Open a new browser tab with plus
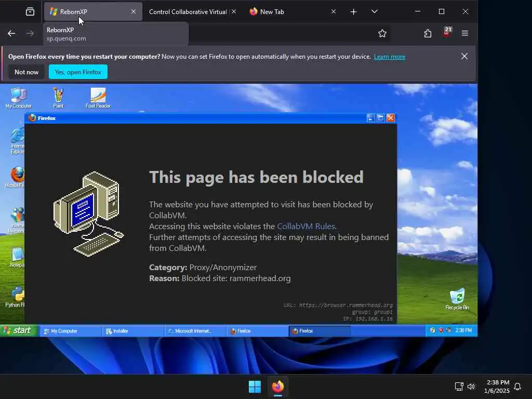 tap(353, 12)
